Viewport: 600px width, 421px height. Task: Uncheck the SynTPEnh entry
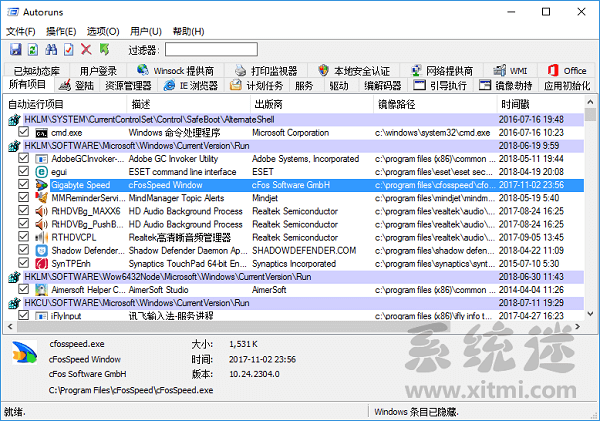[24, 263]
